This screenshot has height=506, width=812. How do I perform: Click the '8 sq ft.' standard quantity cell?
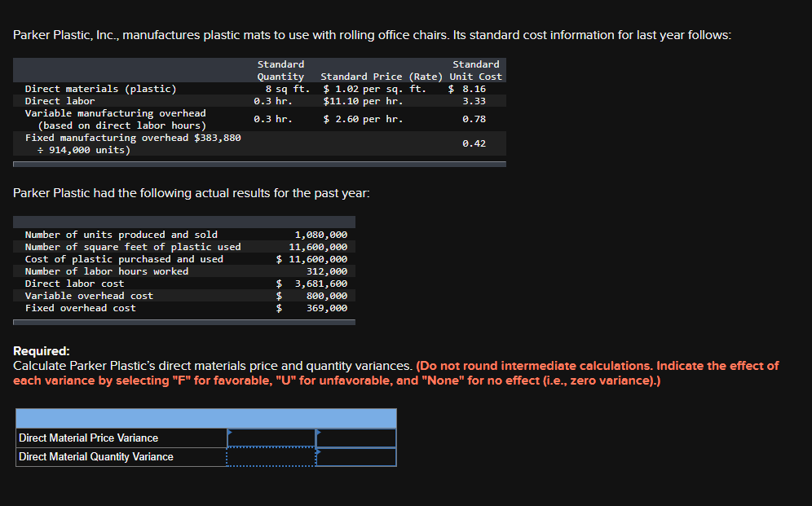tap(288, 89)
